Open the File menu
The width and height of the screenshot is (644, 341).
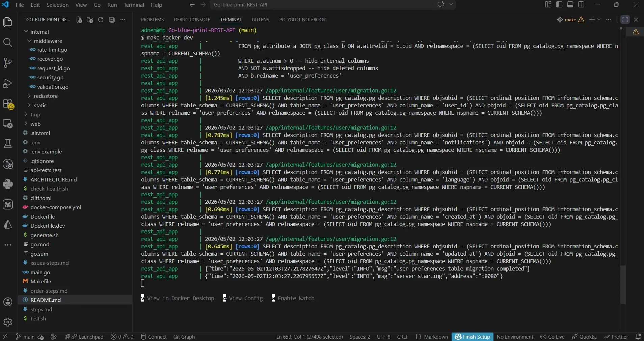click(20, 5)
